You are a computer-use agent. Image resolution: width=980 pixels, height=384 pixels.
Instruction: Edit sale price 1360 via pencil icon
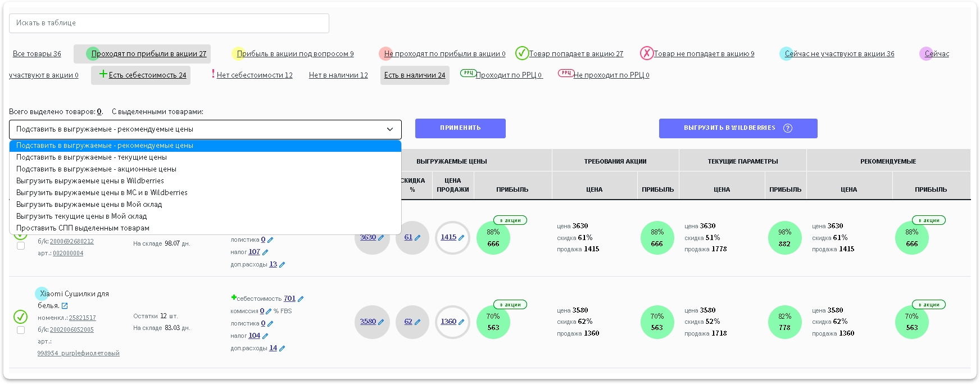(461, 322)
